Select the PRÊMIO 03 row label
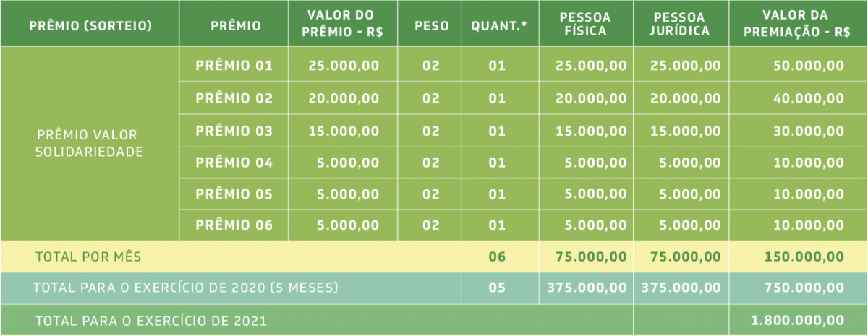 (x=234, y=132)
